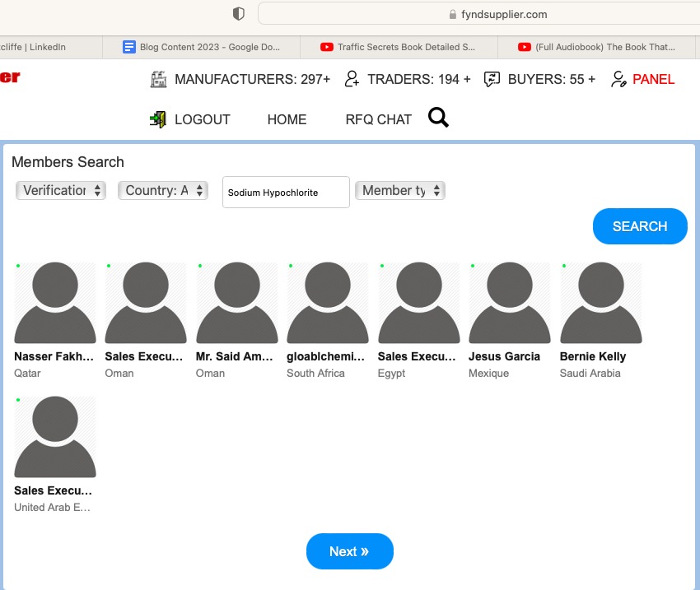This screenshot has width=700, height=590.
Task: Open the United Arab E... member avatar
Action: click(55, 437)
